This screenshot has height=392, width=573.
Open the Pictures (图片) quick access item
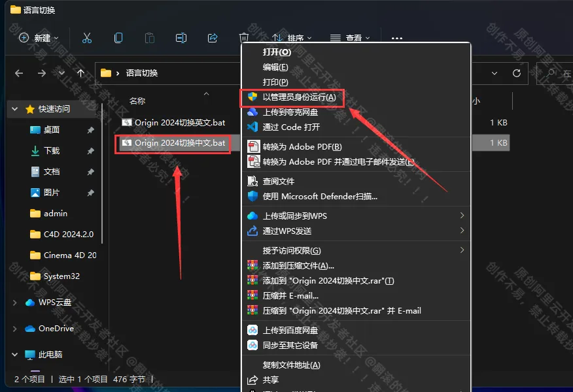51,192
